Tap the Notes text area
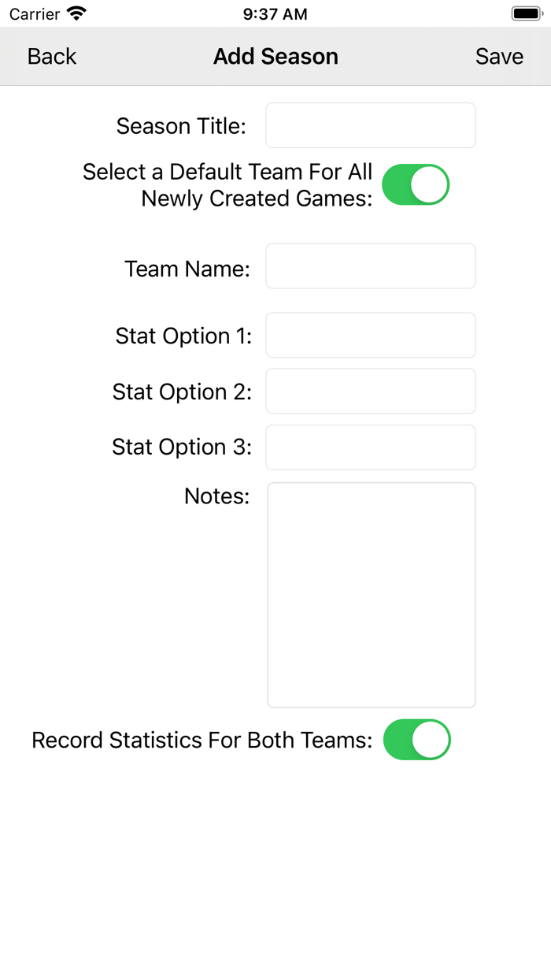Image resolution: width=551 pixels, height=980 pixels. (x=370, y=595)
